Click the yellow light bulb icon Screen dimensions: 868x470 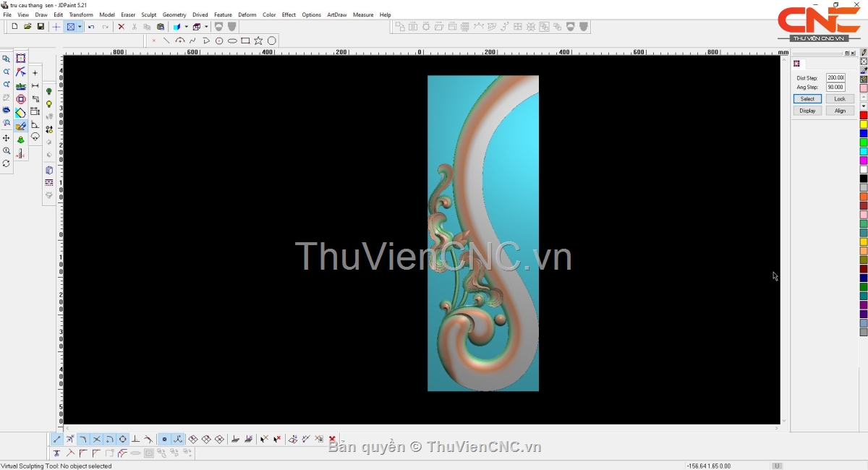click(49, 104)
